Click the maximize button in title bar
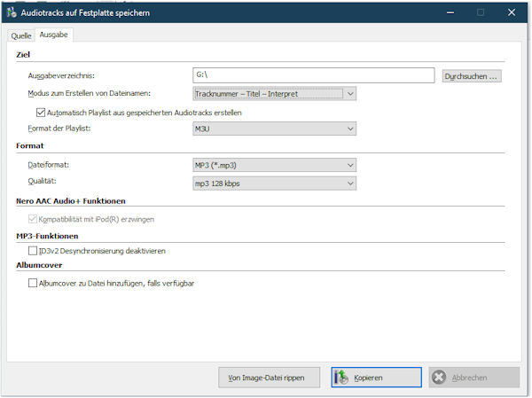The width and height of the screenshot is (532, 398). pyautogui.click(x=481, y=13)
